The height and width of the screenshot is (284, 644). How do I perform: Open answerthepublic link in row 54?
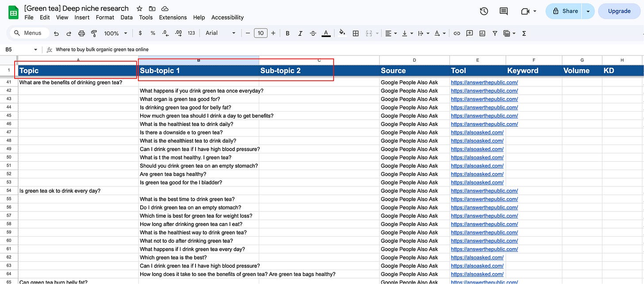pyautogui.click(x=484, y=191)
